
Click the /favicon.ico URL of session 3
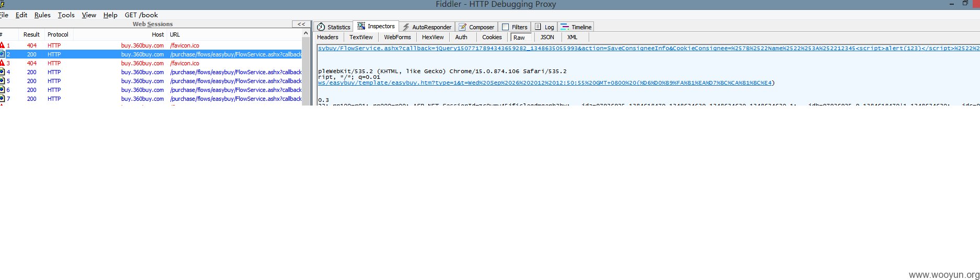pos(184,63)
